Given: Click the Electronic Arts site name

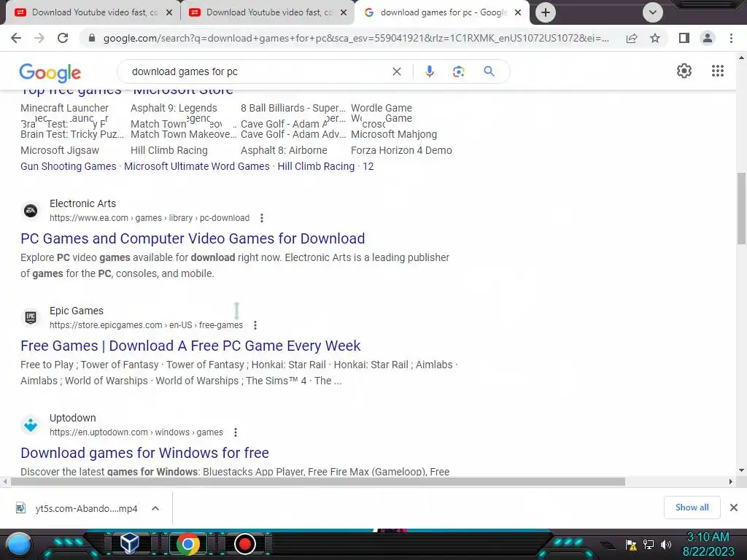Looking at the screenshot, I should click(83, 204).
